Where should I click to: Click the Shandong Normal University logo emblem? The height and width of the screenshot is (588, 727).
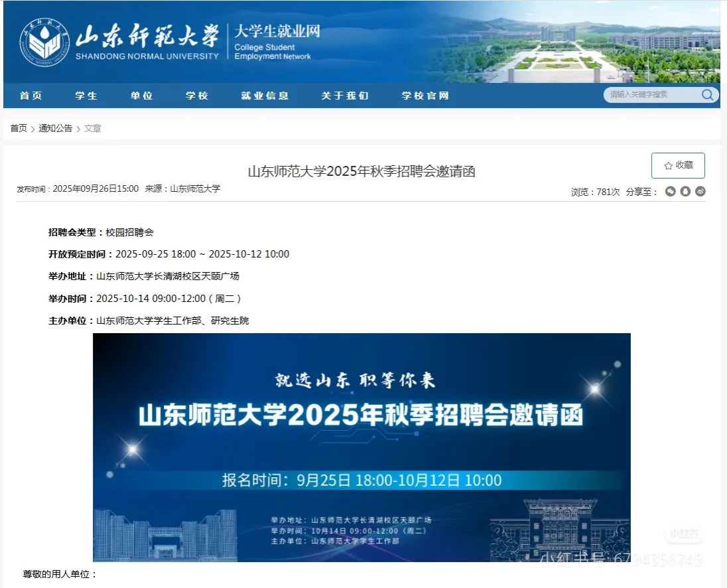click(x=44, y=42)
